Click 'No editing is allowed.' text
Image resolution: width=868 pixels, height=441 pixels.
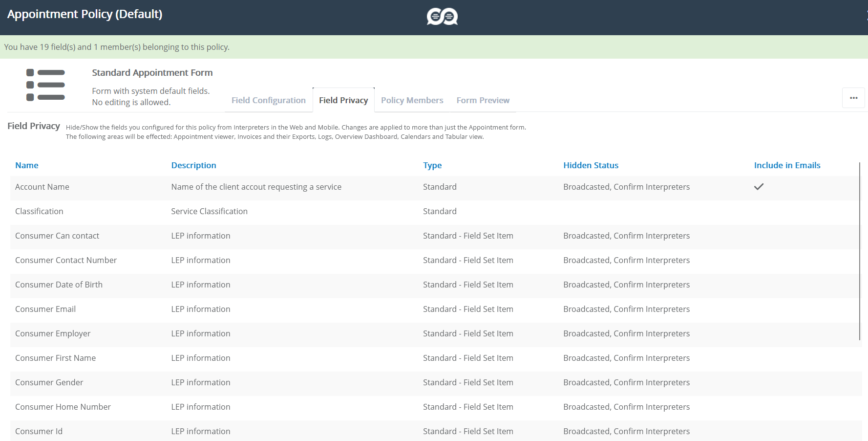point(131,102)
